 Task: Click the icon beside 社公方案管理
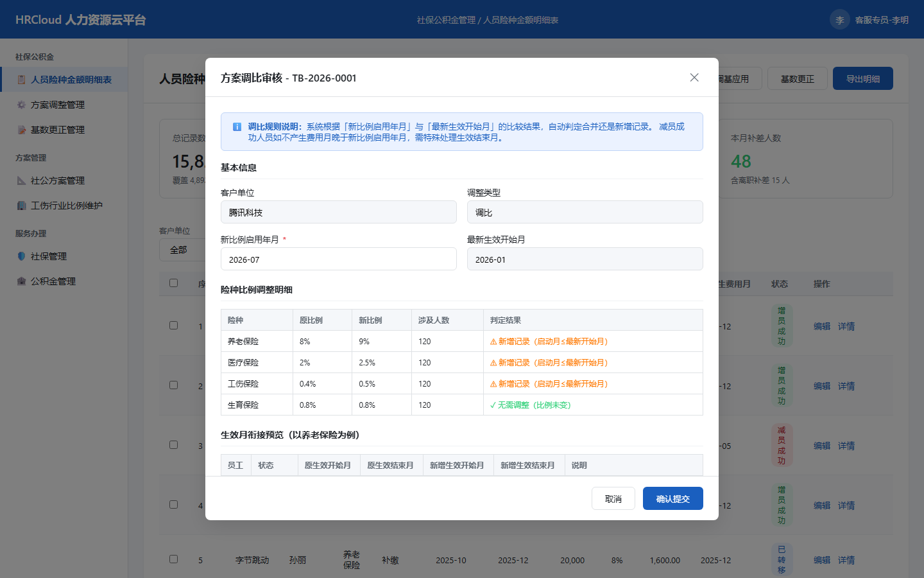click(x=21, y=180)
